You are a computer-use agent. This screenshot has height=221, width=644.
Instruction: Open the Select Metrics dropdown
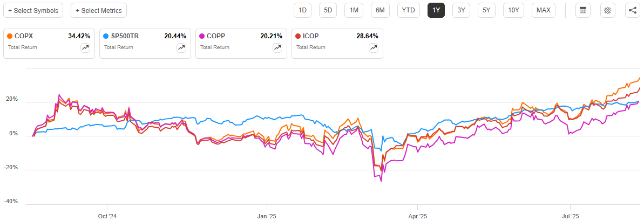pyautogui.click(x=99, y=10)
